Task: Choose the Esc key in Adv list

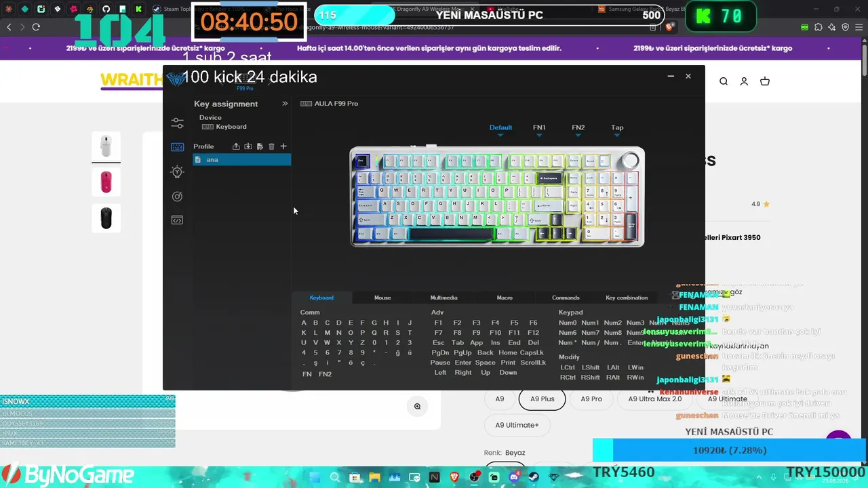Action: coord(439,343)
